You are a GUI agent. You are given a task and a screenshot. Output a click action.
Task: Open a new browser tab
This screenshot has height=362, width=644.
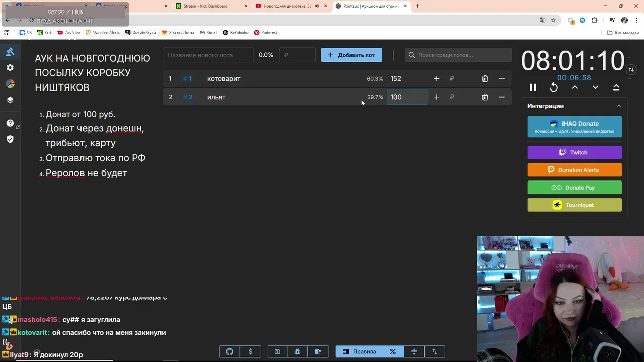coord(417,6)
